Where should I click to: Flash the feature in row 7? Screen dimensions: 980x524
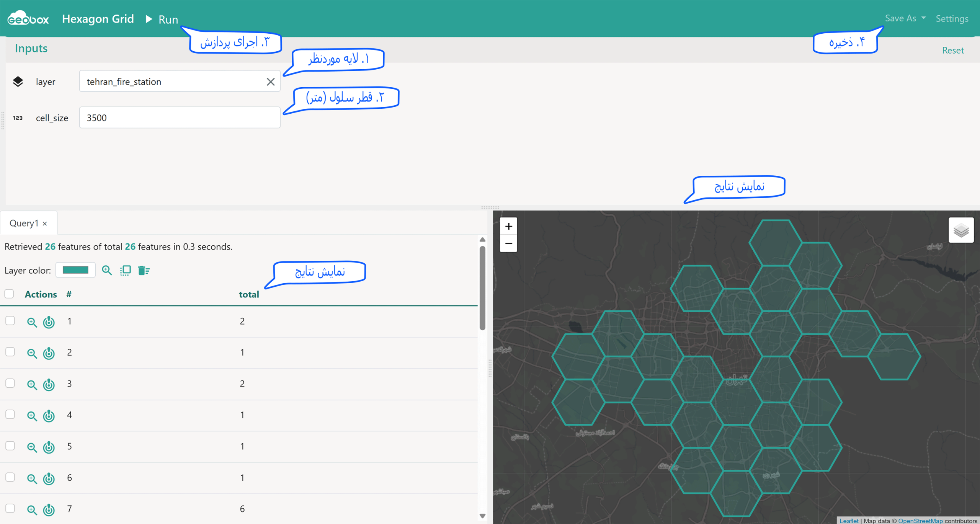pyautogui.click(x=49, y=510)
